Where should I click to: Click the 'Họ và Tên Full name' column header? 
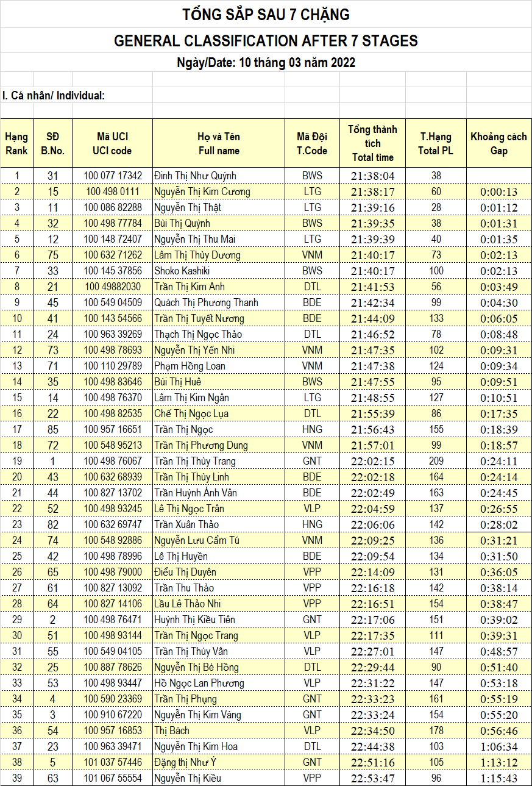tap(218, 143)
